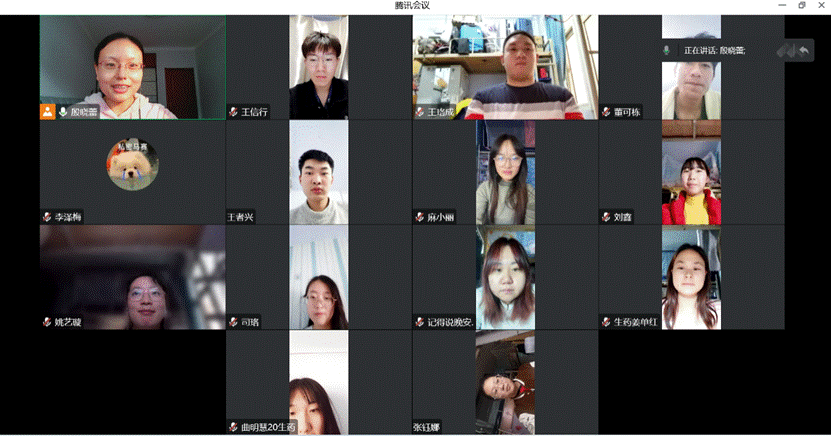Click the muted mic icon beside 刘鑫

[x=606, y=217]
